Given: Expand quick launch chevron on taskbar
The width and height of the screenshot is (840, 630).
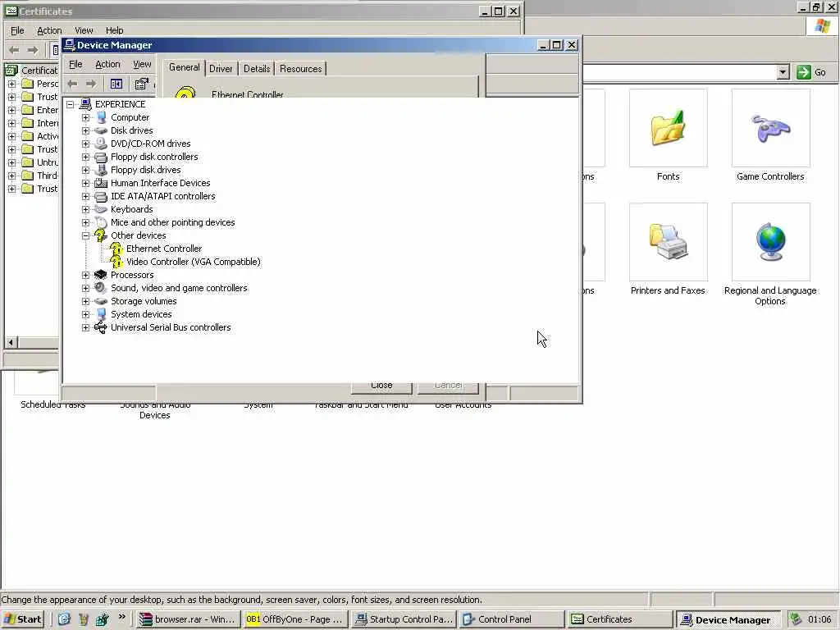Looking at the screenshot, I should tap(122, 617).
